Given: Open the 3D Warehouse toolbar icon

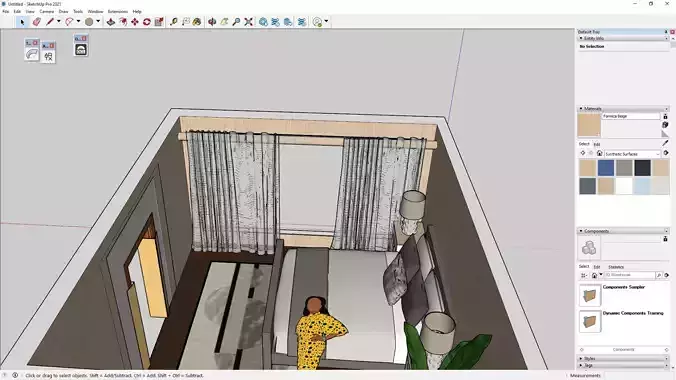Looking at the screenshot, I should tap(263, 22).
